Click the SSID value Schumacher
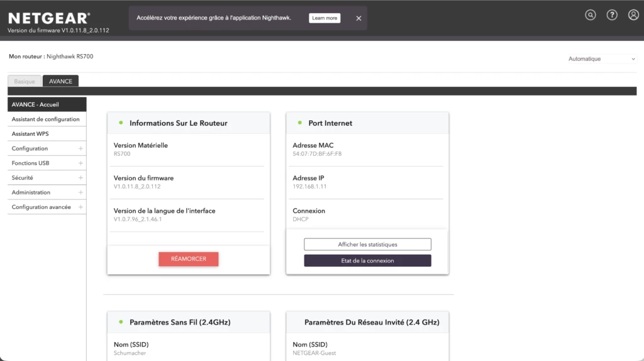 pos(130,353)
